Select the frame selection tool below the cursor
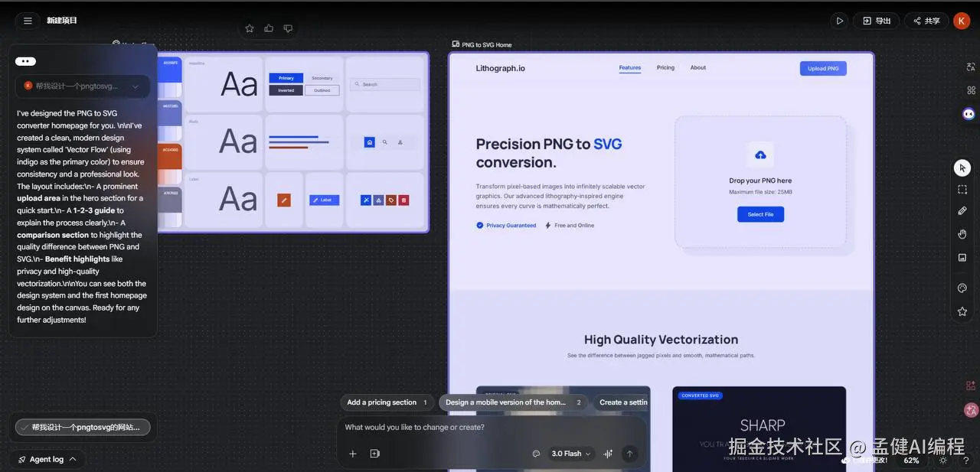This screenshot has height=472, width=980. tap(962, 187)
